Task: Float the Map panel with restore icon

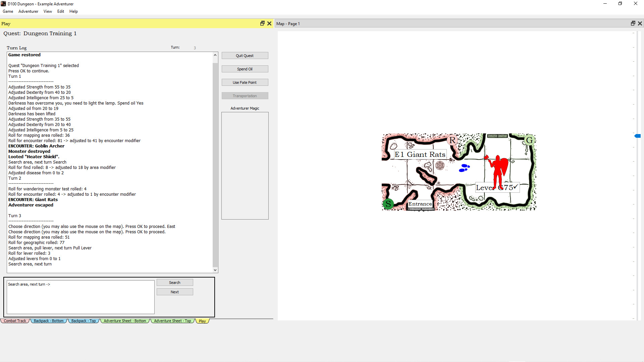Action: (x=633, y=23)
